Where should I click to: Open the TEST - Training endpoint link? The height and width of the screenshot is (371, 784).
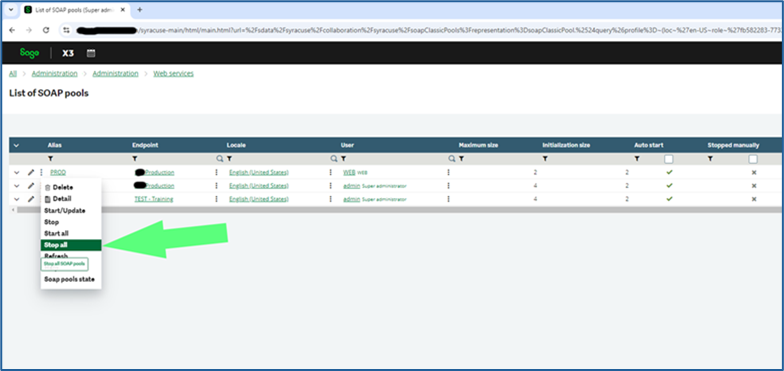point(154,199)
